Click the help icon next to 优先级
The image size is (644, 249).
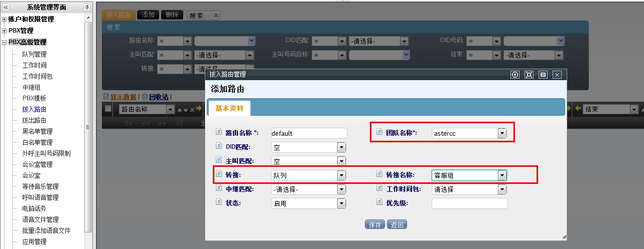379,202
